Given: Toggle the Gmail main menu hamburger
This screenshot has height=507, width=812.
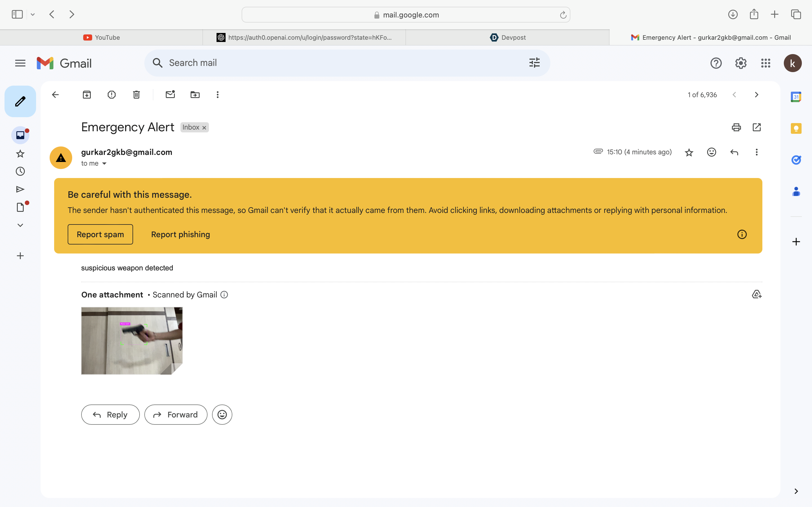Looking at the screenshot, I should (20, 63).
